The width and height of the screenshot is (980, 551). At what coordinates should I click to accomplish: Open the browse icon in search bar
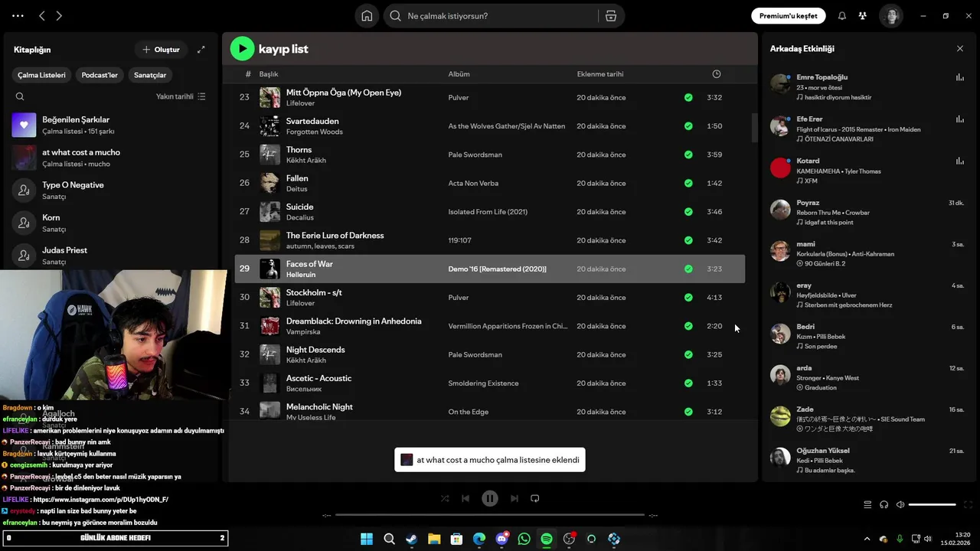click(x=610, y=16)
